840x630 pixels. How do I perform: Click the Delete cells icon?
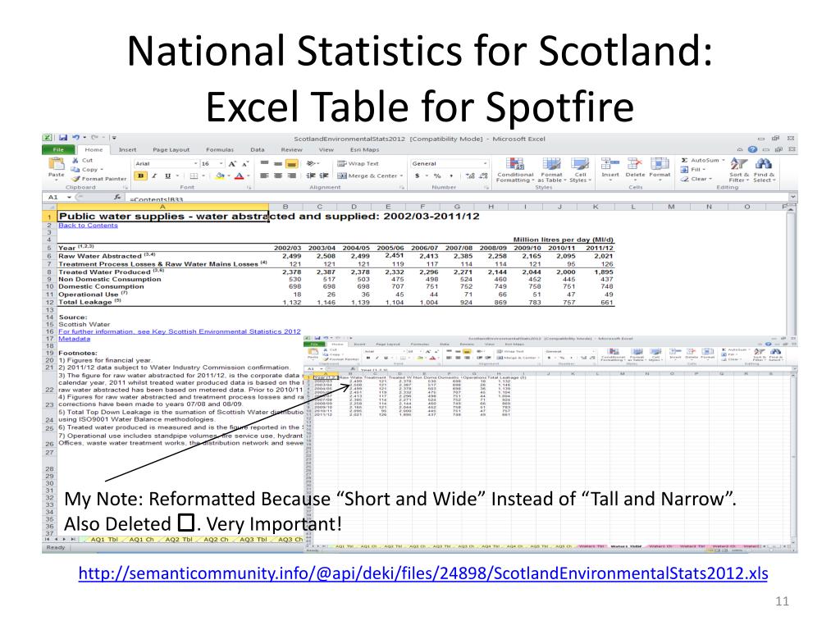(635, 164)
